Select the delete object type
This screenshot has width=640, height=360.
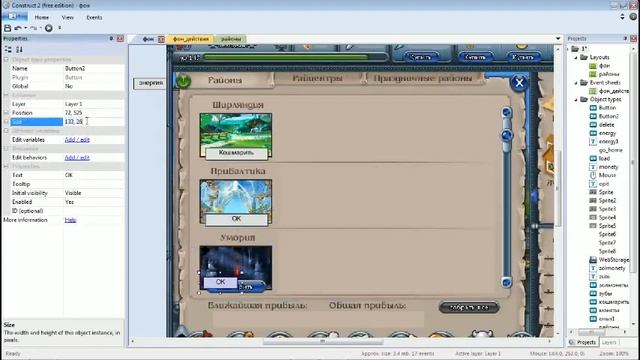coord(606,125)
